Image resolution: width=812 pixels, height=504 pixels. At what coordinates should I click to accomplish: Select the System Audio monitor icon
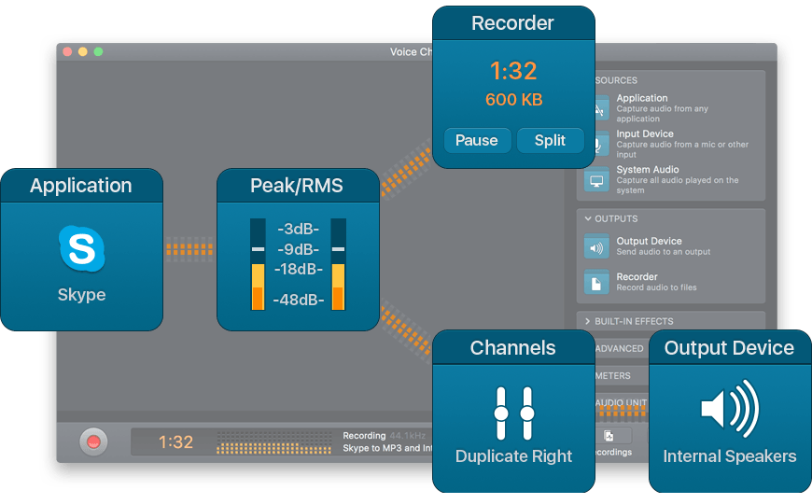(x=596, y=180)
